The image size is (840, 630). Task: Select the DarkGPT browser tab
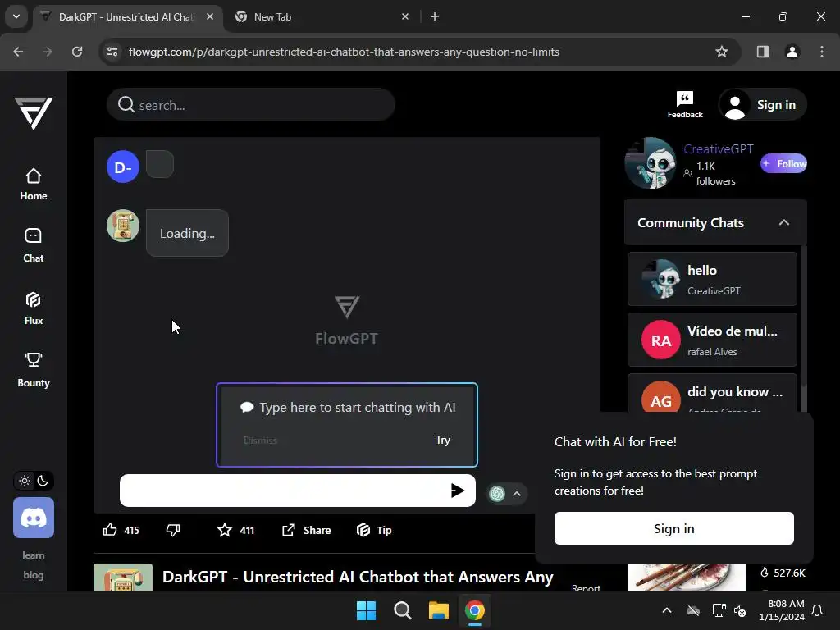pyautogui.click(x=126, y=16)
